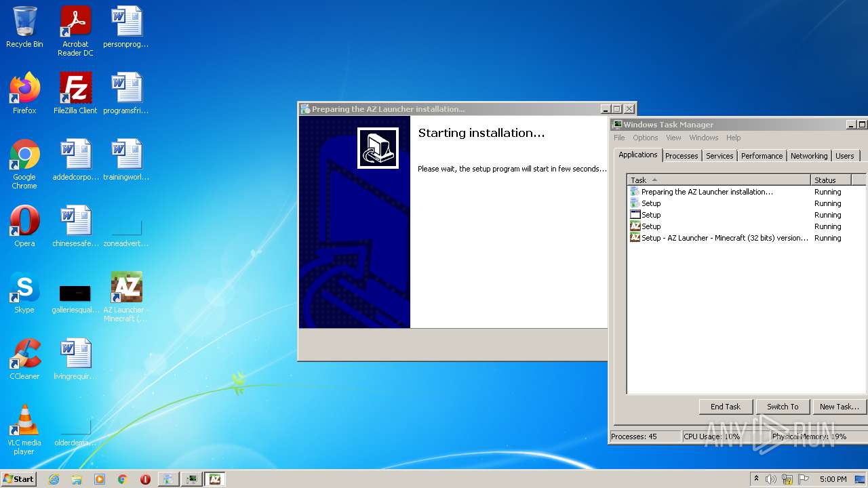The height and width of the screenshot is (488, 868).
Task: Click New Task... button
Action: [x=839, y=407]
